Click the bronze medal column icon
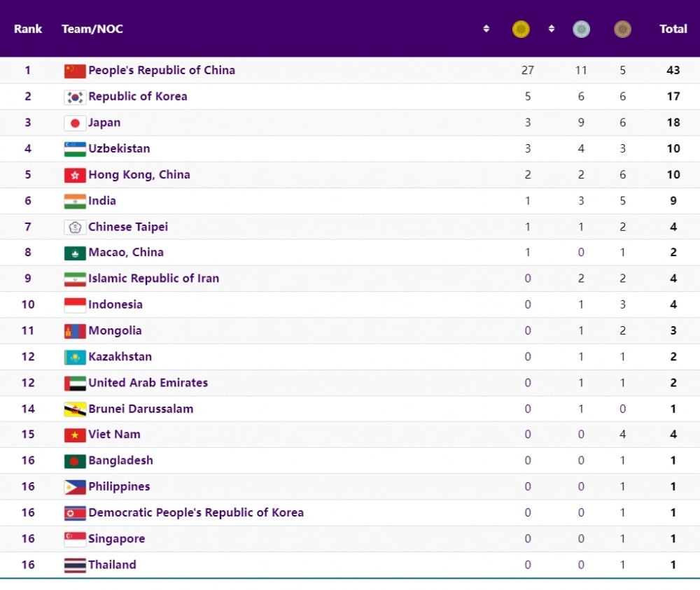 click(x=622, y=29)
